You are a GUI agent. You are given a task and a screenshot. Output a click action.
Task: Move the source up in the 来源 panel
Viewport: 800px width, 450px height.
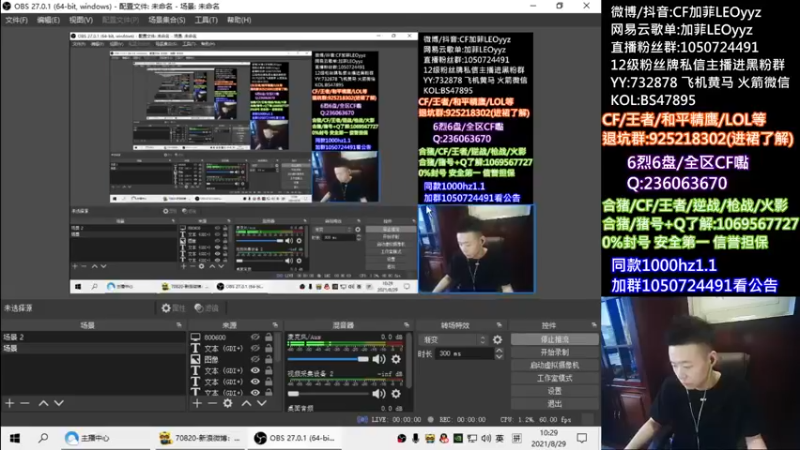(x=246, y=403)
